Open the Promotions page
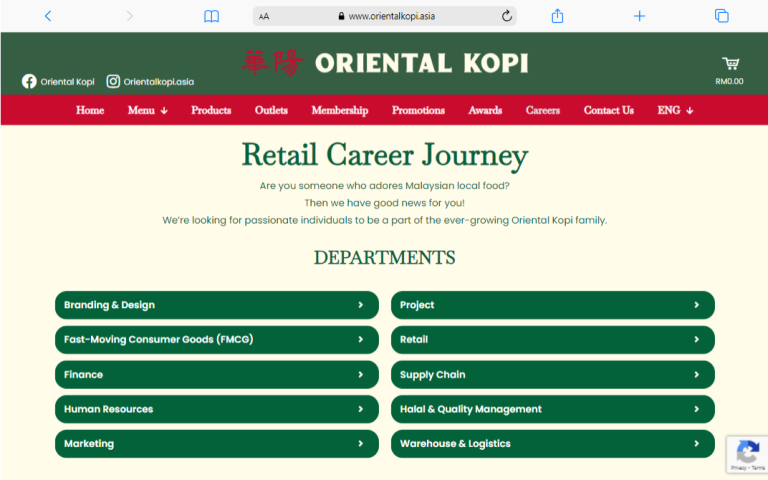Screen dimensions: 768x480 pyautogui.click(x=418, y=110)
